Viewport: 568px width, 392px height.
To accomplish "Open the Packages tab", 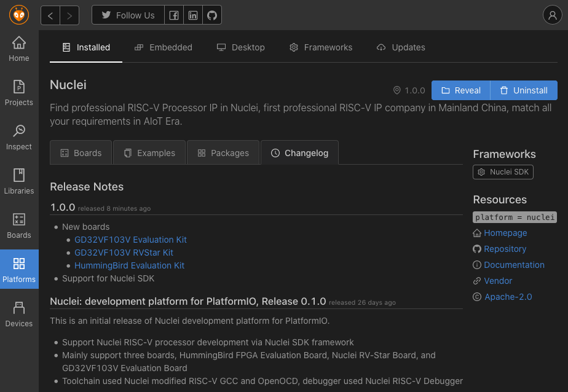I will pyautogui.click(x=223, y=153).
